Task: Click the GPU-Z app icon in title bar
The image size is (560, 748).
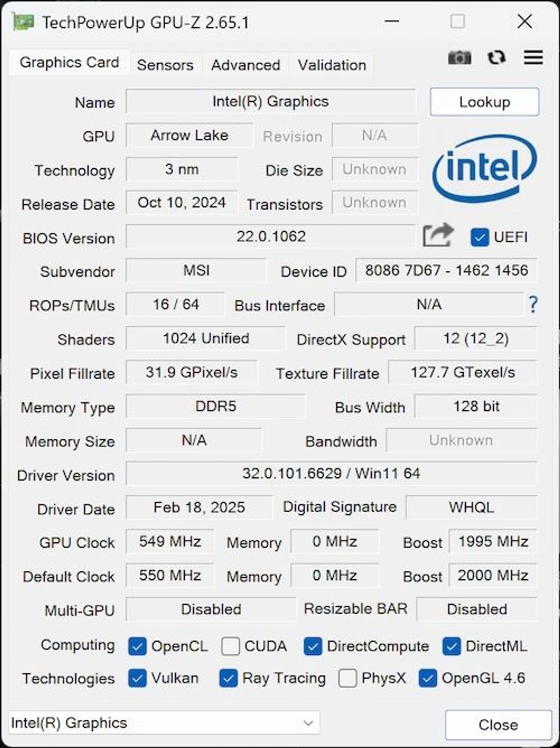Action: coord(23,21)
